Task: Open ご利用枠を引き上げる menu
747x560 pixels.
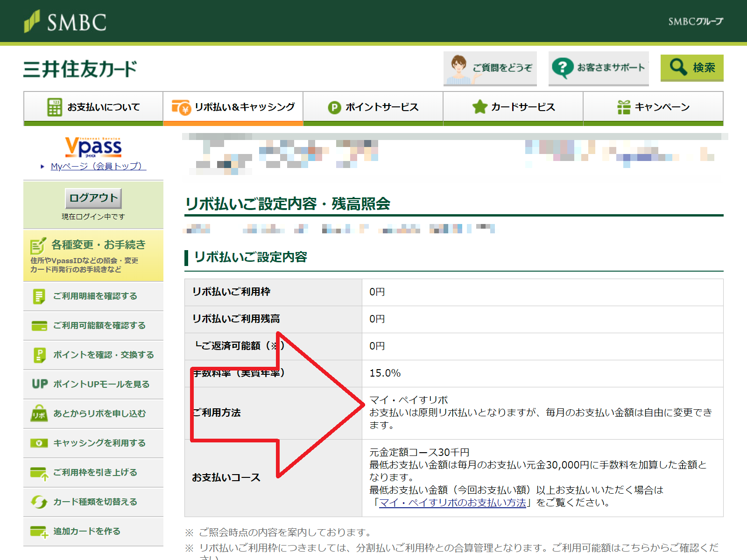Action: tap(93, 472)
